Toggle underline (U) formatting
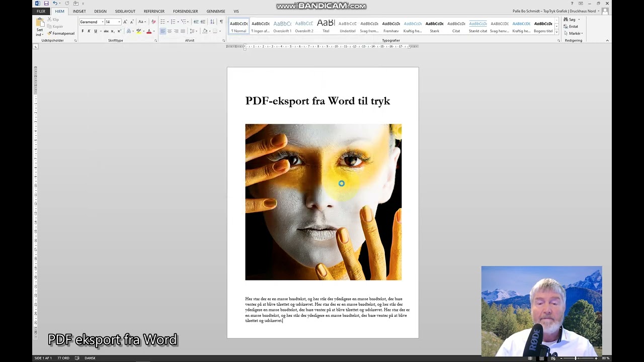 pos(96,31)
